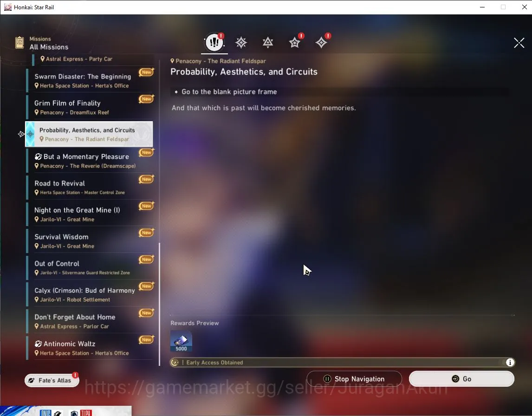The image size is (532, 416).
Task: Select Swarm Disaster: The Beginning mission
Action: coord(90,80)
